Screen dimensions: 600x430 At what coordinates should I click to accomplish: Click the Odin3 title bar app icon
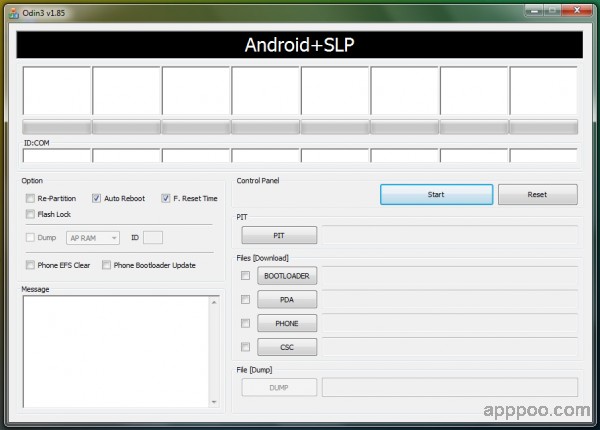pyautogui.click(x=14, y=13)
